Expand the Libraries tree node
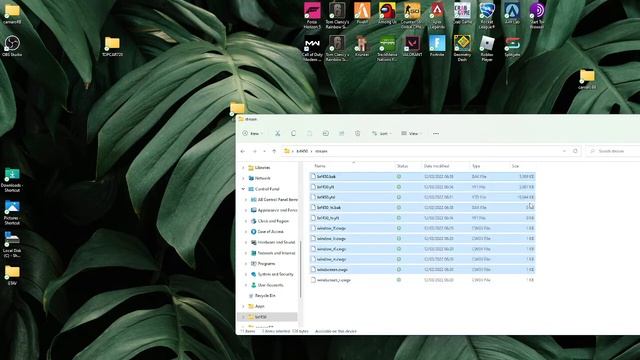The height and width of the screenshot is (360, 640). pyautogui.click(x=243, y=168)
